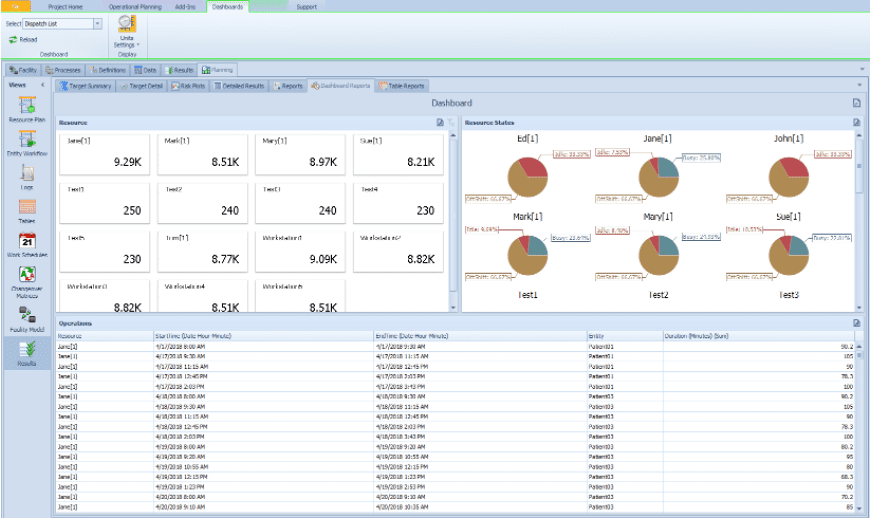Switch to the Table Reports tab

pos(401,86)
